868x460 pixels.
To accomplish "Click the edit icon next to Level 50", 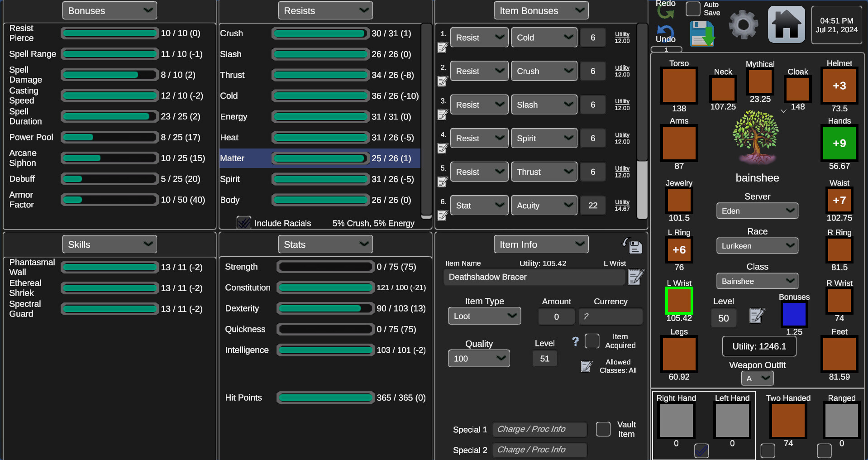I will point(756,316).
